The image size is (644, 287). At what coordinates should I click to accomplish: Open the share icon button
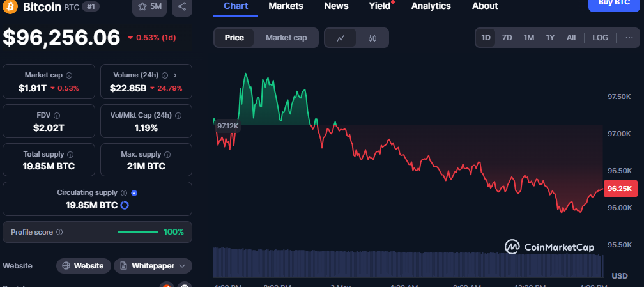182,6
